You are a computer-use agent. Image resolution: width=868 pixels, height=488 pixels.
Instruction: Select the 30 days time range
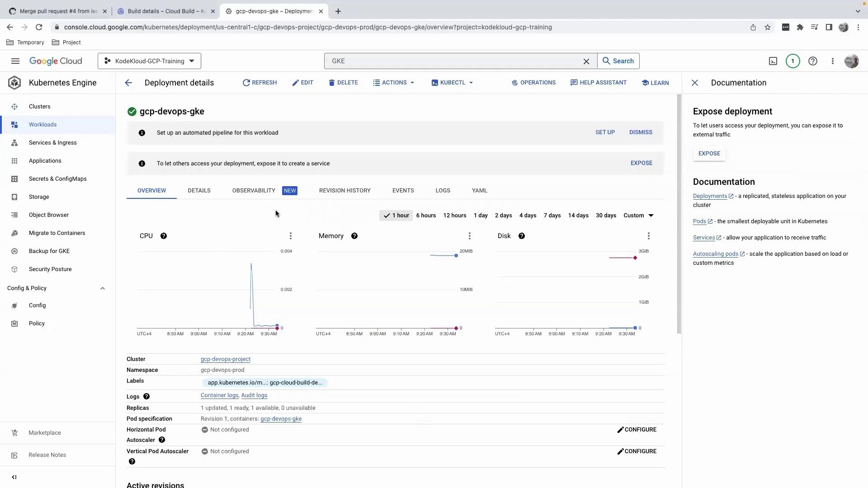tap(606, 216)
